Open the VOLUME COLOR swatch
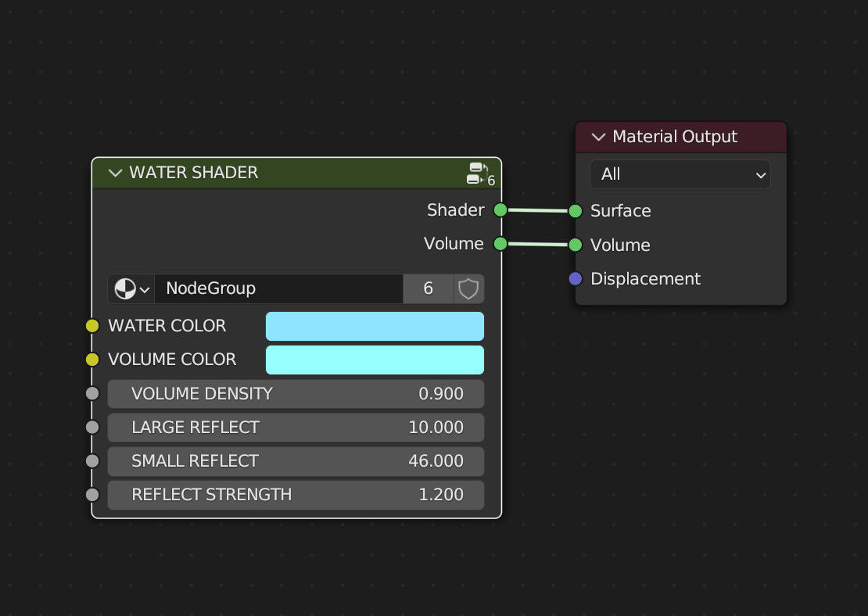The height and width of the screenshot is (616, 868). pos(375,360)
